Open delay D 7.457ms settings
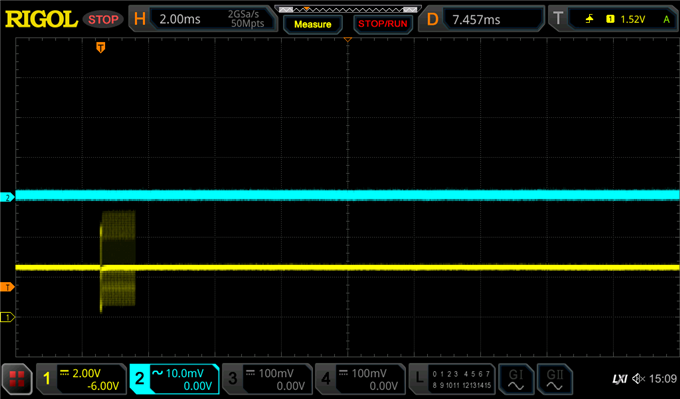This screenshot has width=680, height=399. tap(481, 19)
